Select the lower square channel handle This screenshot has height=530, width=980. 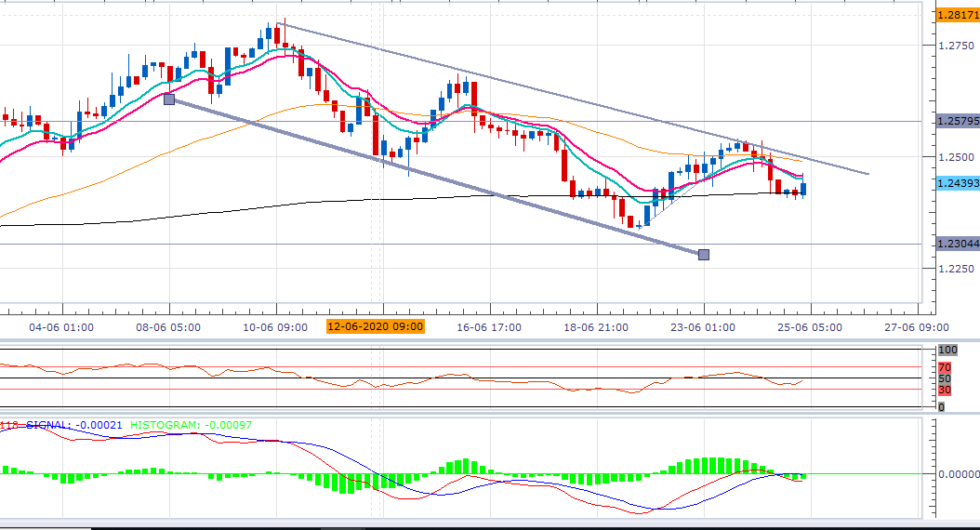pyautogui.click(x=704, y=255)
